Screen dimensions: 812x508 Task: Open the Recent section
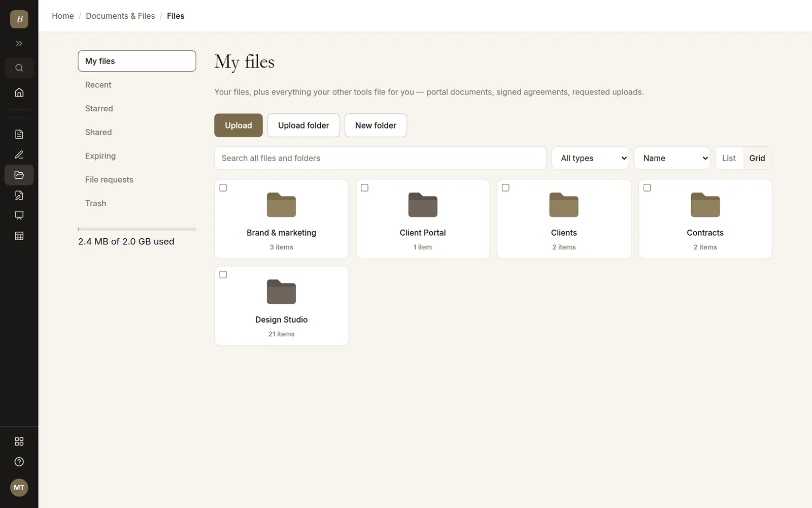tap(137, 85)
